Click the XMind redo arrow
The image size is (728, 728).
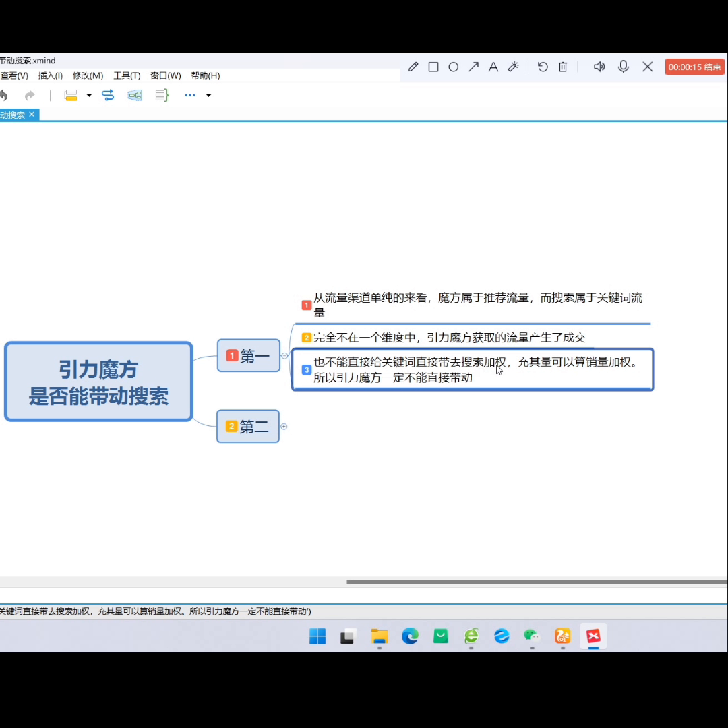pos(30,96)
